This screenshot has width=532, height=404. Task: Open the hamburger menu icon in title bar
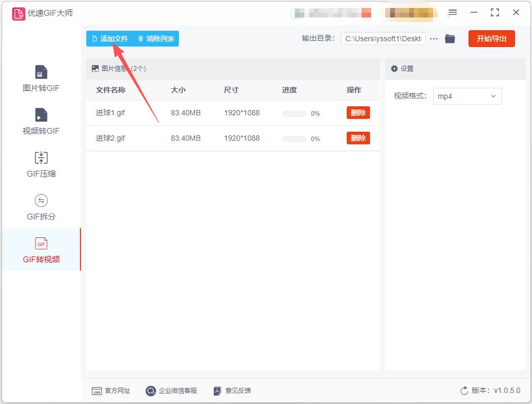click(x=453, y=13)
